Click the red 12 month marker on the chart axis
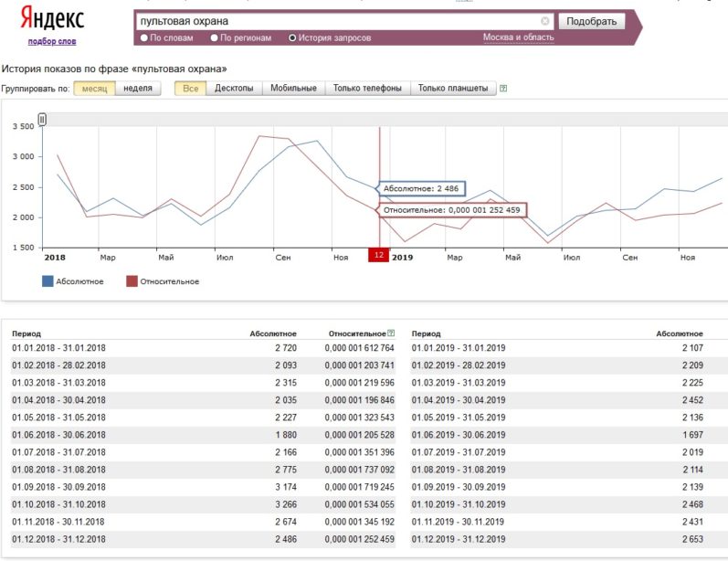The height and width of the screenshot is (561, 728). coord(379,255)
